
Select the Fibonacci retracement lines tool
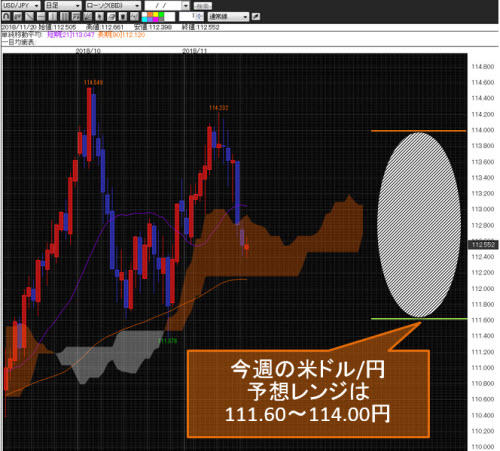(76, 17)
